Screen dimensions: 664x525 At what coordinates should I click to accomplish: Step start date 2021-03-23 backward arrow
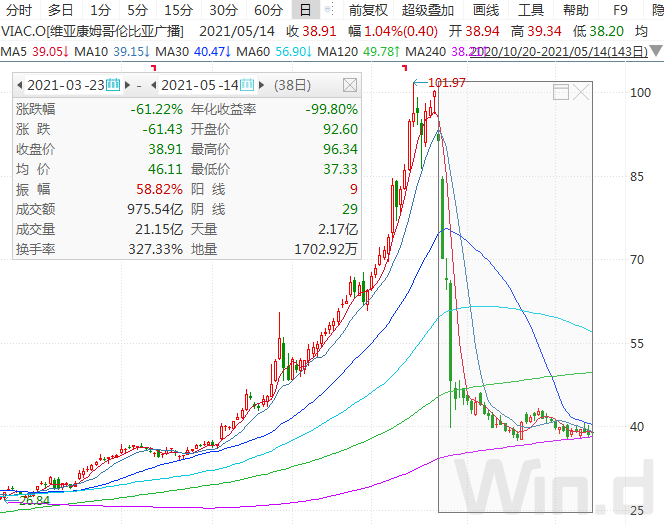coord(19,85)
